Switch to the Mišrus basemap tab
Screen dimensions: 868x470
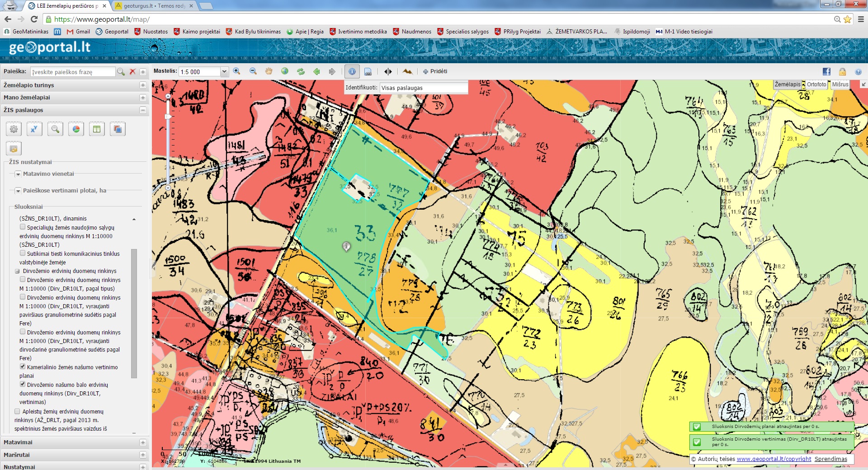point(840,85)
